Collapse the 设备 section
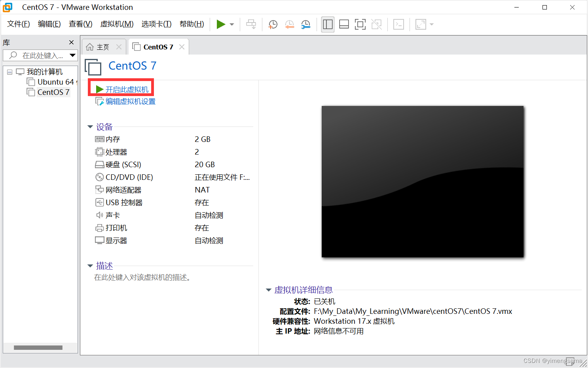The width and height of the screenshot is (588, 368). 90,127
